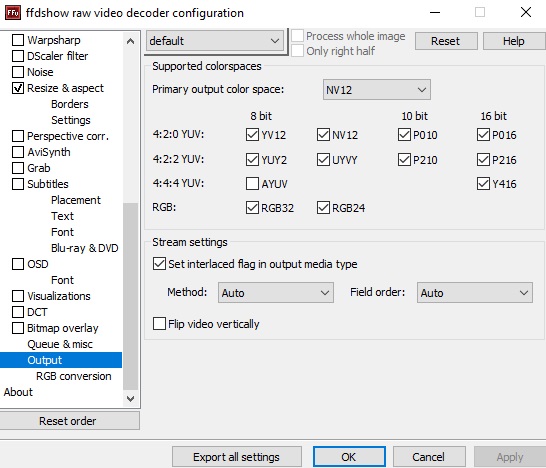The image size is (546, 468).
Task: Disable Set interlaced flag in output media type
Action: [159, 264]
